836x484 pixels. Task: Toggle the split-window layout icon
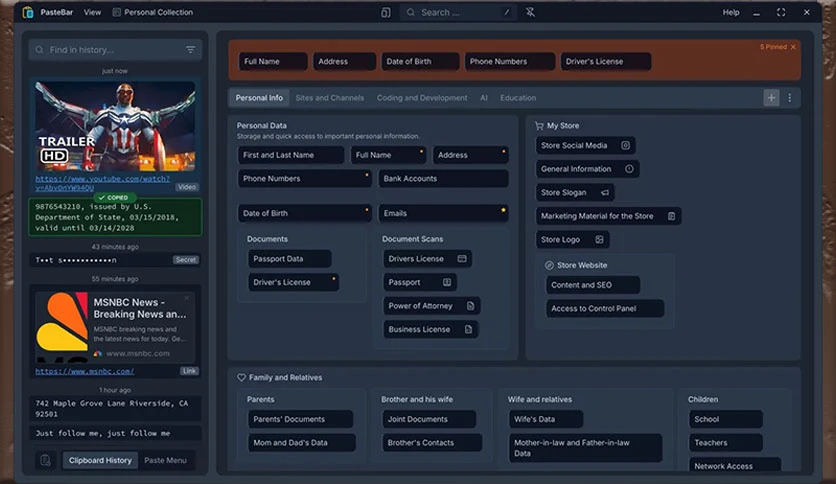pyautogui.click(x=385, y=12)
